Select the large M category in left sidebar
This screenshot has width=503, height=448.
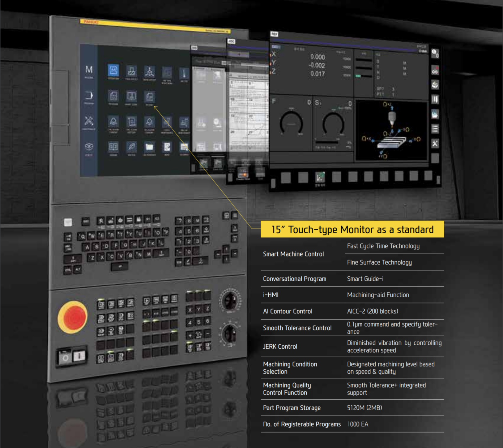[89, 70]
